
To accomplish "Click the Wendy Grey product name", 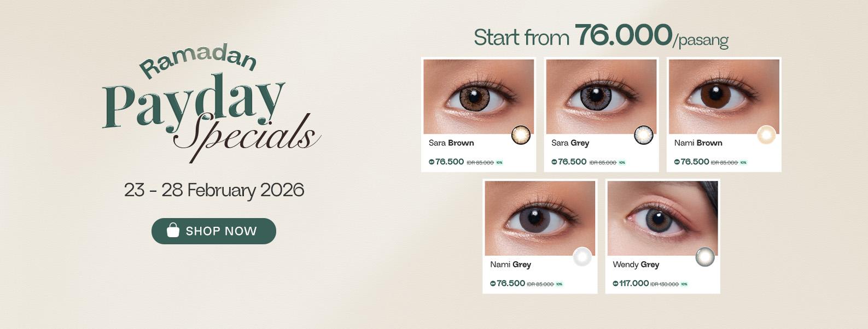I will 636,265.
